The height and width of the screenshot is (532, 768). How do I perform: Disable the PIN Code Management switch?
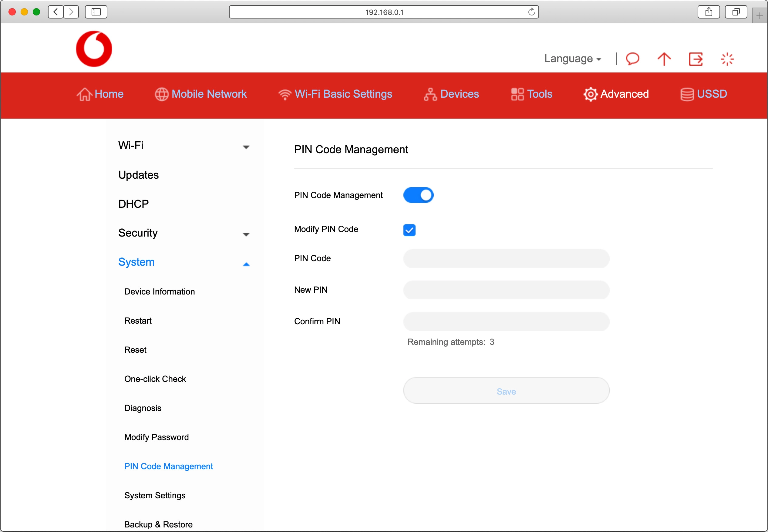pyautogui.click(x=418, y=195)
